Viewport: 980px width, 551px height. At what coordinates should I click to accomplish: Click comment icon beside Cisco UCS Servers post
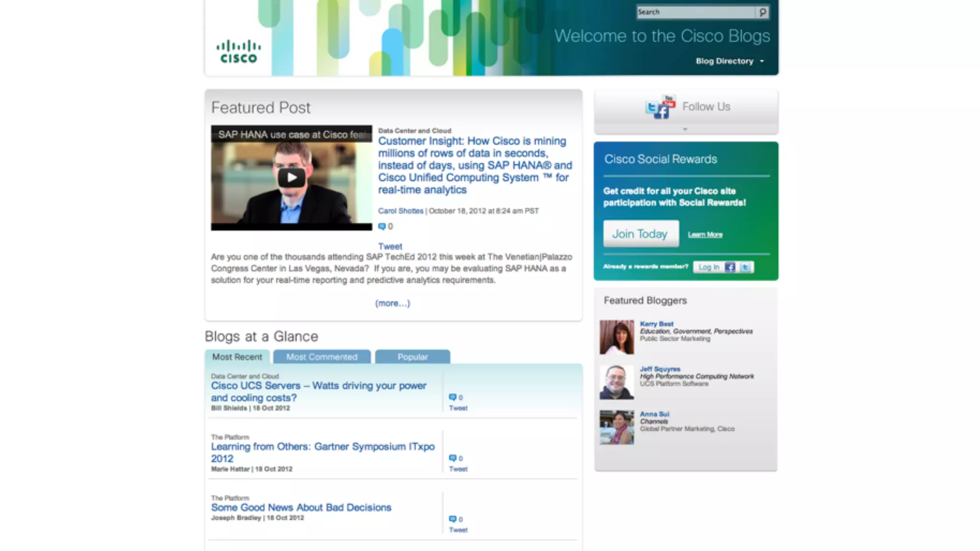(452, 397)
